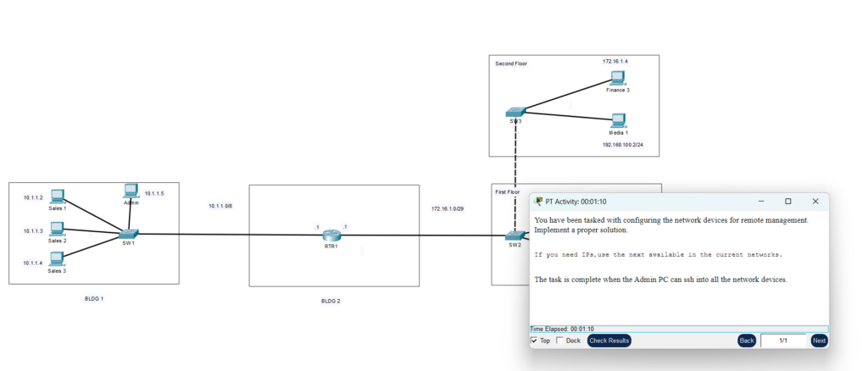Click the 1/1 page number field
The height and width of the screenshot is (371, 868).
click(x=783, y=341)
